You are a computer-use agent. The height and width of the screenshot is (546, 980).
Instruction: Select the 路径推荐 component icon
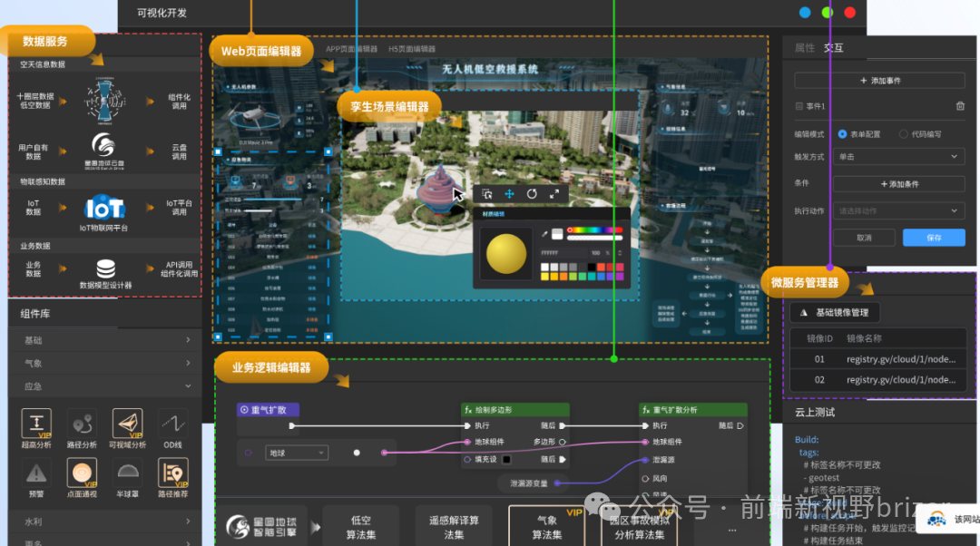172,473
